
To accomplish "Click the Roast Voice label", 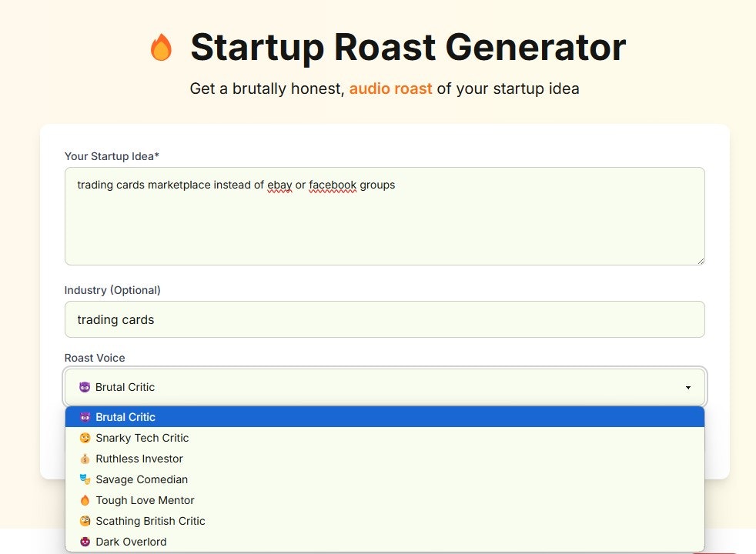I will 95,358.
